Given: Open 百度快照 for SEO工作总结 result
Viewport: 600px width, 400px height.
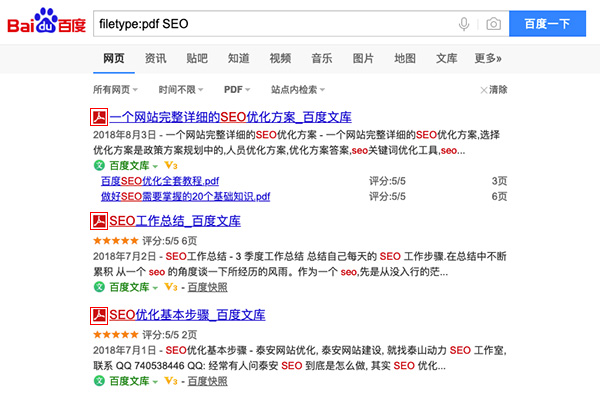Looking at the screenshot, I should click(207, 287).
